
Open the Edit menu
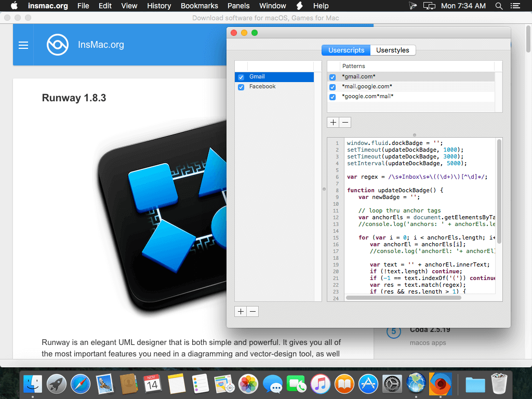point(105,6)
